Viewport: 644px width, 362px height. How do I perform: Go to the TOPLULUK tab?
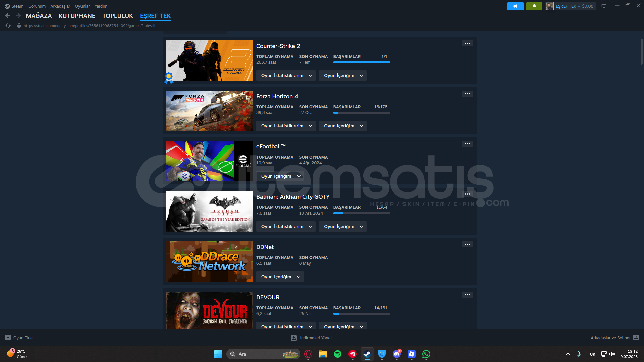click(x=118, y=16)
